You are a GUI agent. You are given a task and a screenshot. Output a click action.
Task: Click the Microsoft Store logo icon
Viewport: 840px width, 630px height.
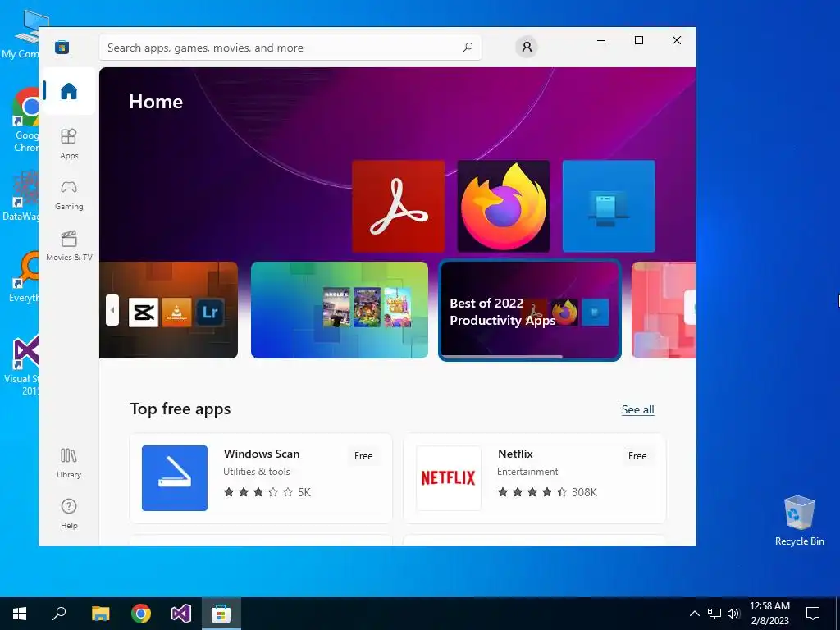pyautogui.click(x=62, y=48)
